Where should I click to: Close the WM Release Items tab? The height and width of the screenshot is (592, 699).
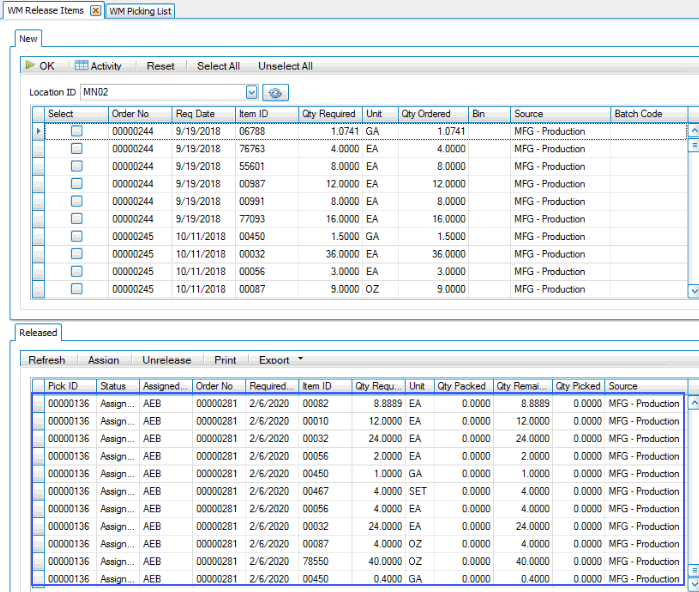pyautogui.click(x=95, y=11)
